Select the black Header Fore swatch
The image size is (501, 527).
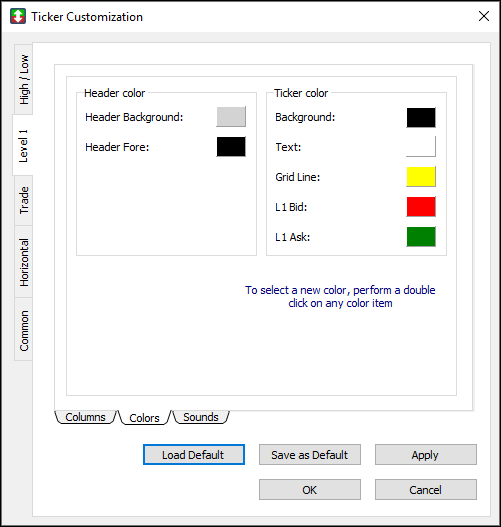point(231,147)
